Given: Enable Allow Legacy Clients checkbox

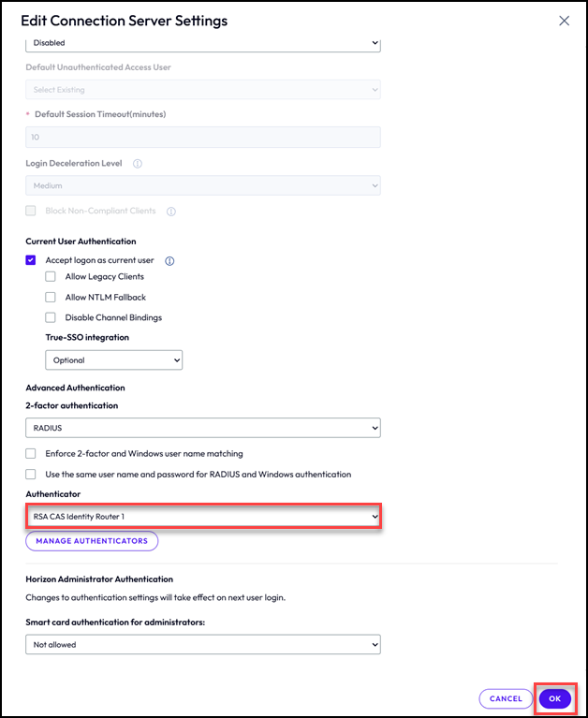Looking at the screenshot, I should [x=51, y=277].
